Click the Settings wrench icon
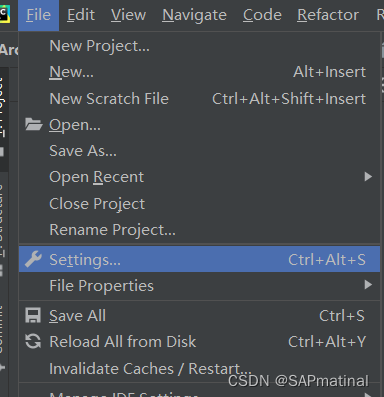384x397 pixels. tap(33, 259)
